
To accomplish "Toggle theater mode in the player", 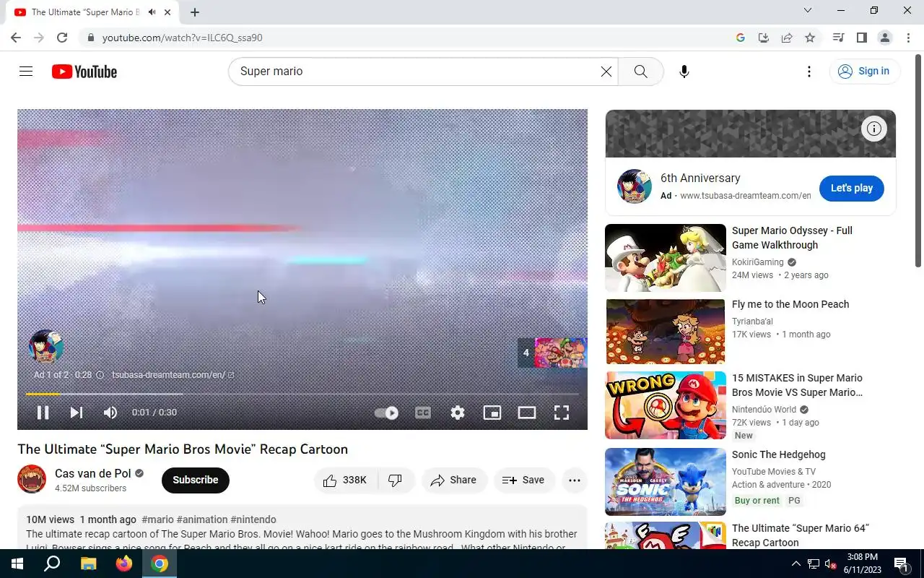I will pyautogui.click(x=527, y=413).
